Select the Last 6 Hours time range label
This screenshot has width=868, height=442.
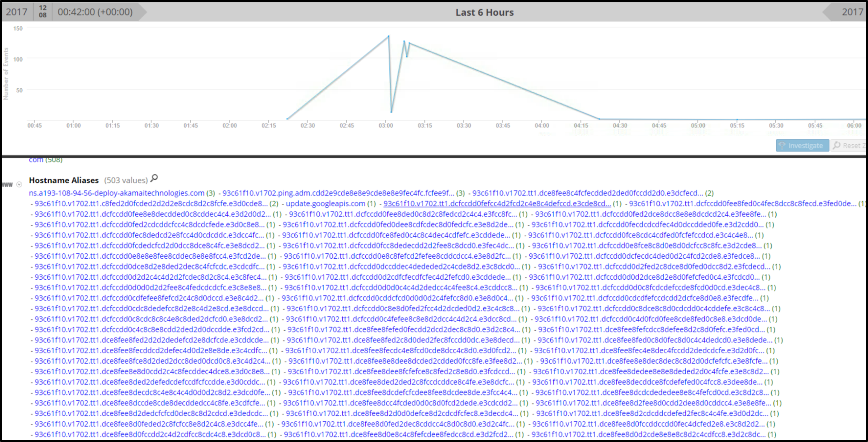[x=485, y=13]
